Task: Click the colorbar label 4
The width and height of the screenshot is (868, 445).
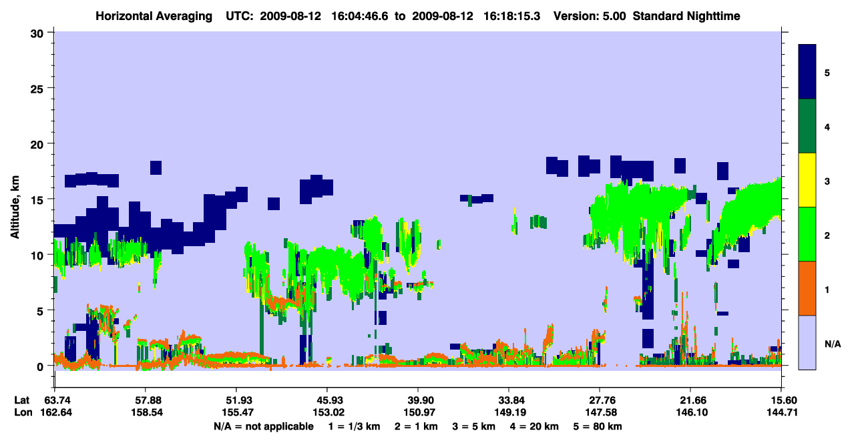Action: (x=827, y=126)
